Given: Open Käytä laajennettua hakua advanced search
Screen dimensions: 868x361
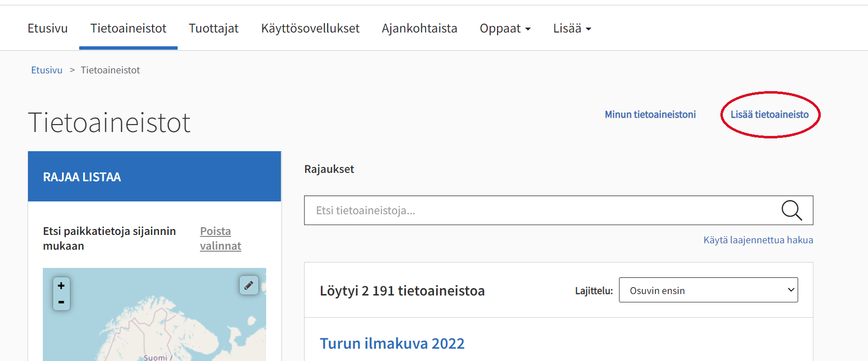Looking at the screenshot, I should coord(758,240).
